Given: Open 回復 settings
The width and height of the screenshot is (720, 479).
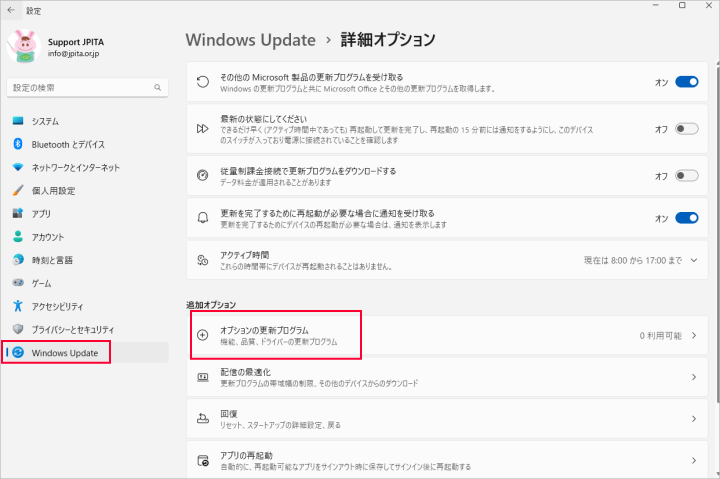Looking at the screenshot, I should tap(447, 419).
